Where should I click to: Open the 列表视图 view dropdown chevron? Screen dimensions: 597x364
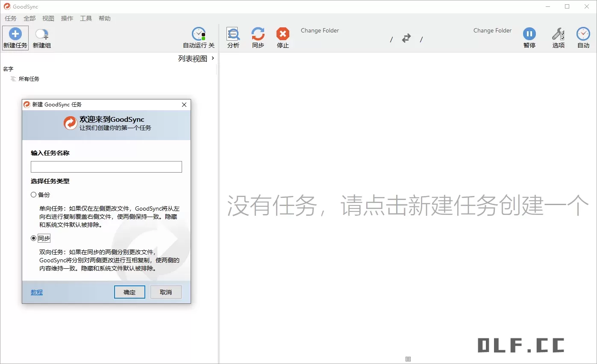(x=212, y=58)
